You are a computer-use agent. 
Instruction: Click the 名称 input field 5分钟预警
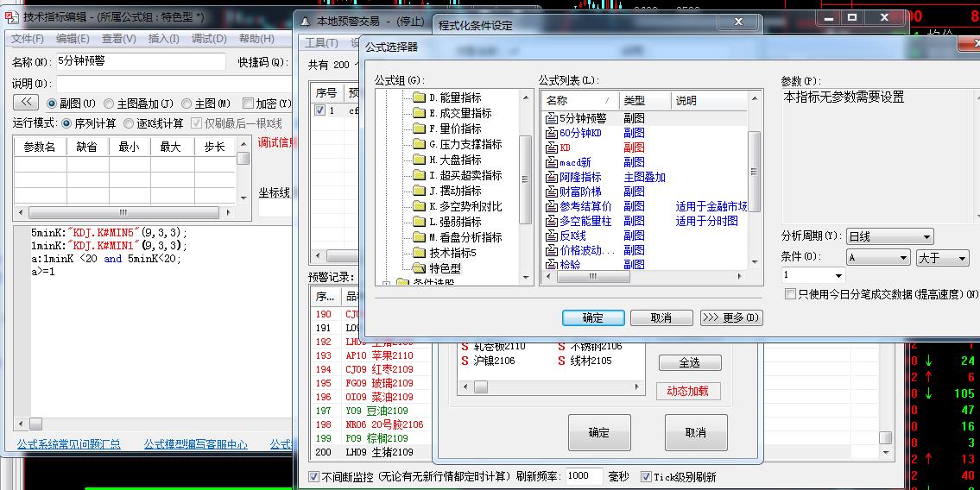140,62
